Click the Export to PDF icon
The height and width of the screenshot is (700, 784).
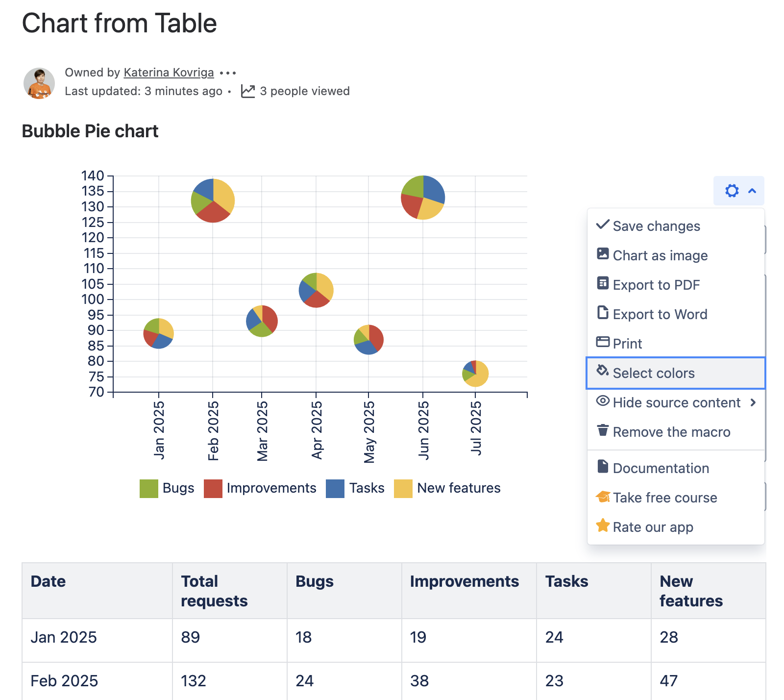(603, 283)
